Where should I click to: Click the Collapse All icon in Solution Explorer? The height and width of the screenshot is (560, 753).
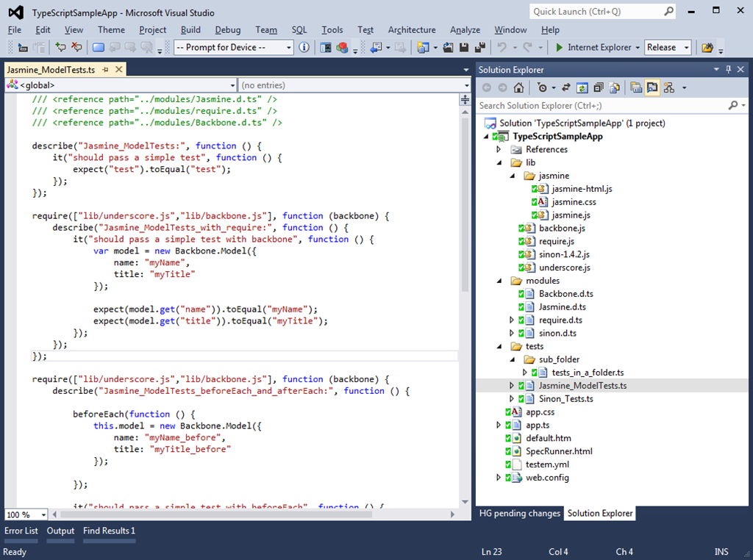coord(598,87)
